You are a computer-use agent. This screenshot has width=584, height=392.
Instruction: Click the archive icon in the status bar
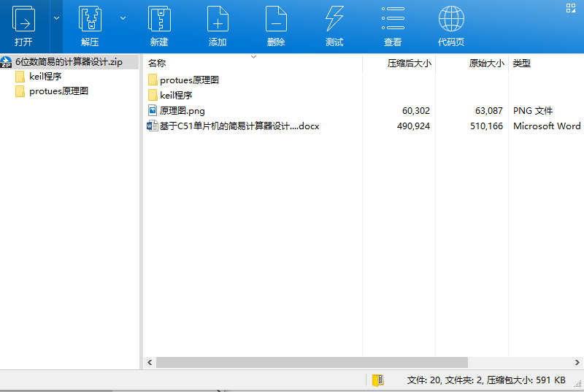(377, 380)
